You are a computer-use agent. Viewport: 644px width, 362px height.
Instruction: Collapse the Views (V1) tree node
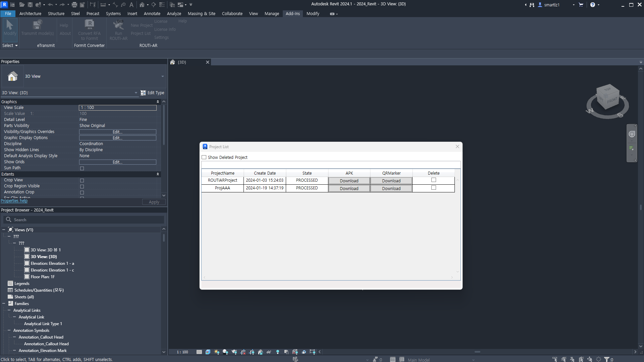point(4,230)
